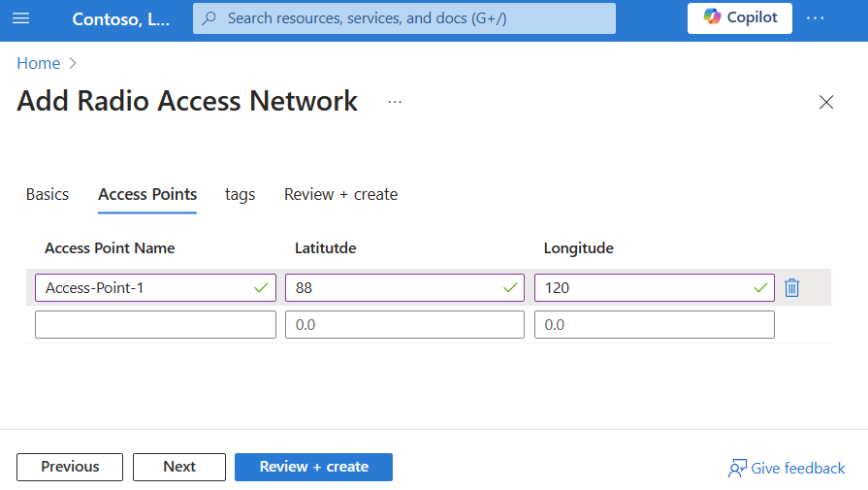Click the Give feedback icon
868x490 pixels.
(738, 468)
